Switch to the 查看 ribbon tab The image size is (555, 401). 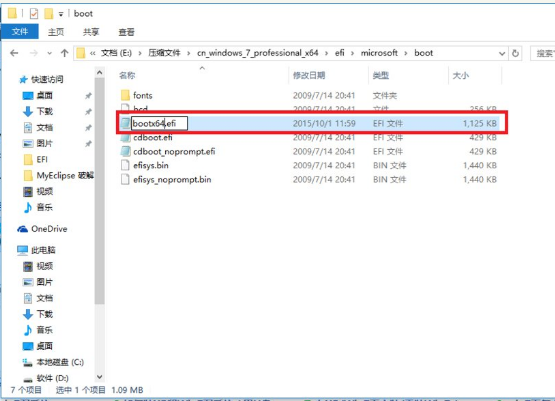coord(126,32)
